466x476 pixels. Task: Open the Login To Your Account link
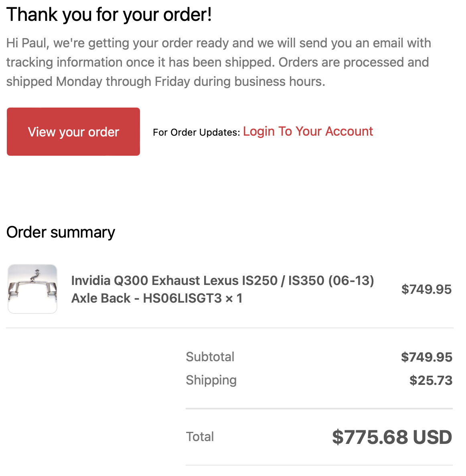tap(308, 131)
